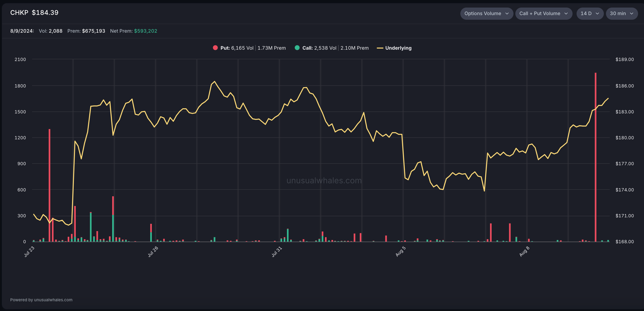Click the Aug 8 x-axis date label
Image resolution: width=644 pixels, height=311 pixels.
click(524, 252)
